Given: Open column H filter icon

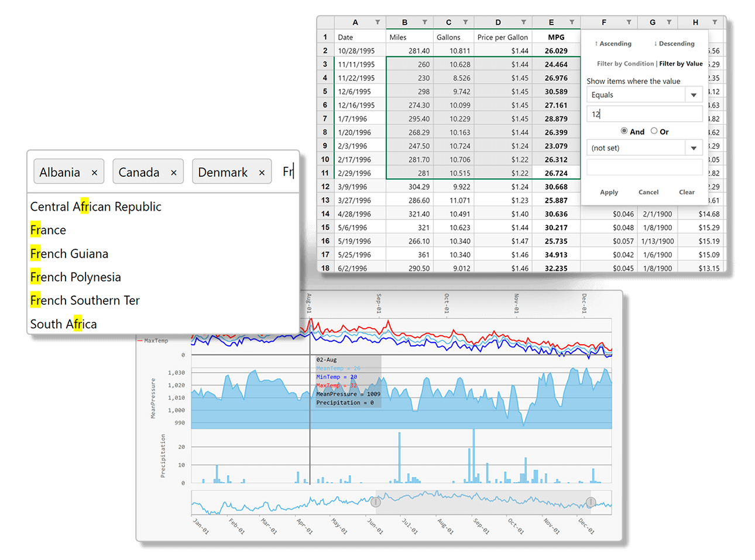Looking at the screenshot, I should pos(715,22).
